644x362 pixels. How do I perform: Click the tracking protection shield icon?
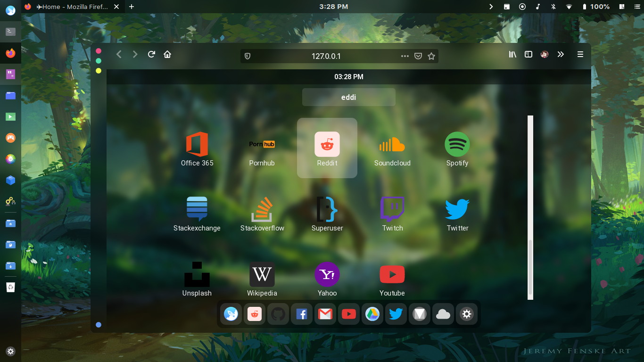pyautogui.click(x=248, y=56)
